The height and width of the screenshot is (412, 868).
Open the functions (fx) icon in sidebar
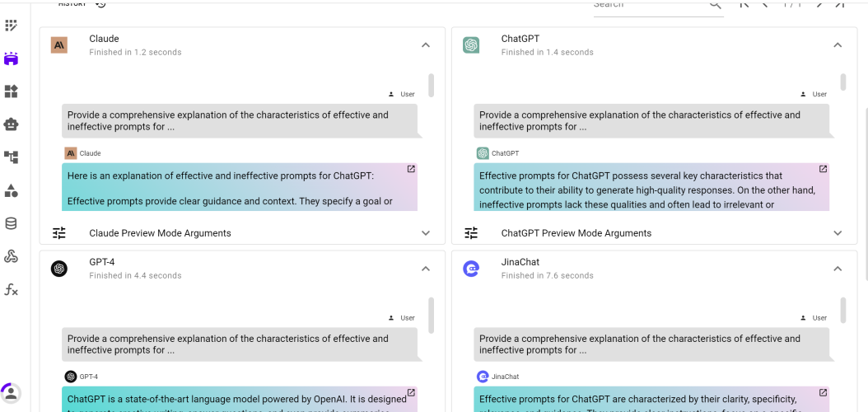pos(11,289)
